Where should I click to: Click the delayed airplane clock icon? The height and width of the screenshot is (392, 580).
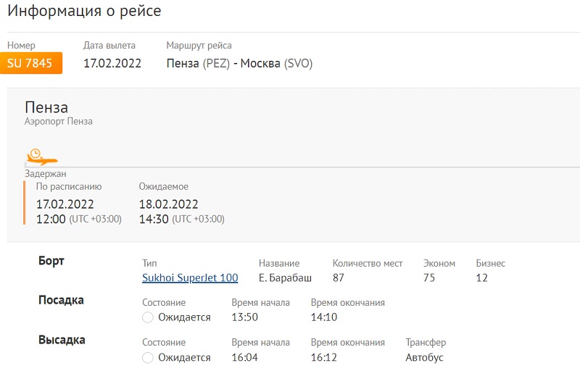[x=41, y=156]
